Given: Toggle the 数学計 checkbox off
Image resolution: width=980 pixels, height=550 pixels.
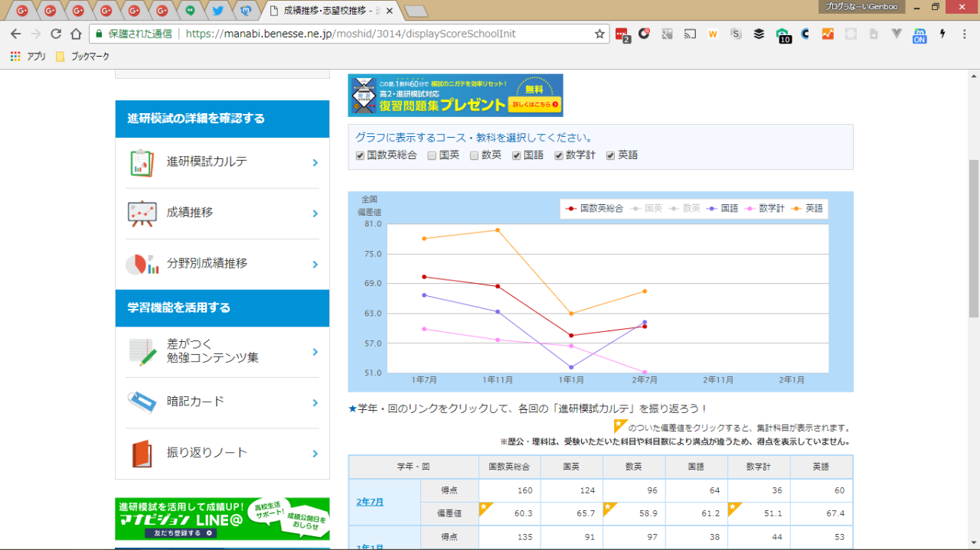Looking at the screenshot, I should point(559,155).
